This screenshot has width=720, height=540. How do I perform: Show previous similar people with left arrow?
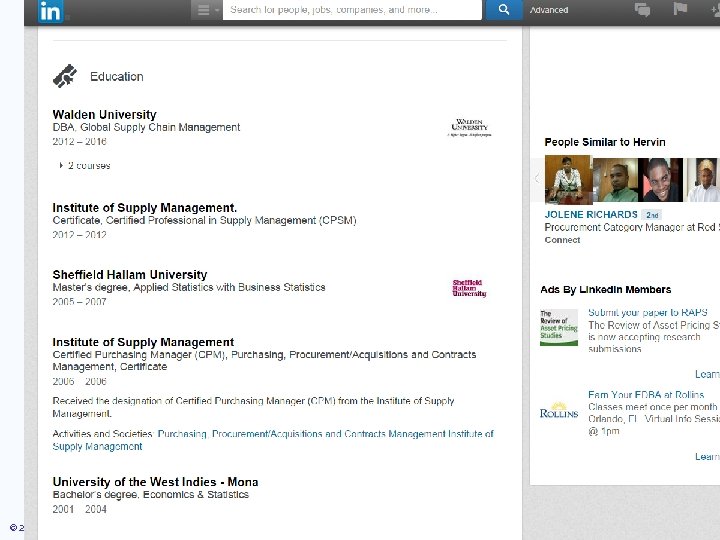click(537, 179)
